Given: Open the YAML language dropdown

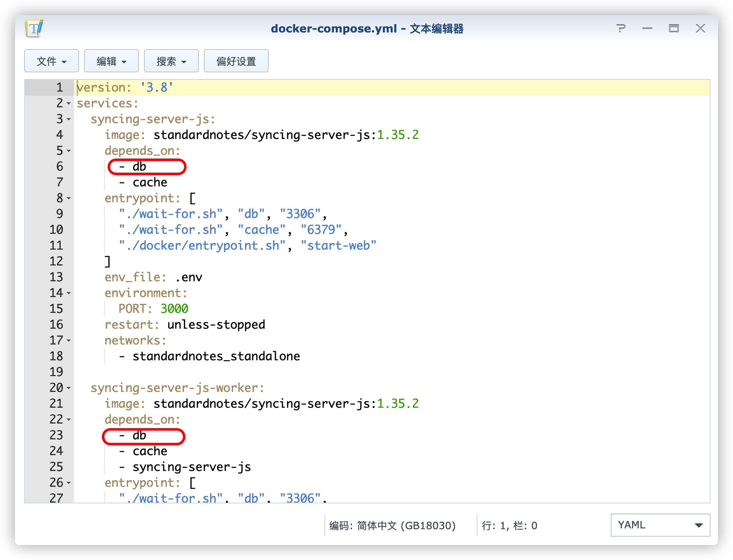Looking at the screenshot, I should click(x=660, y=525).
